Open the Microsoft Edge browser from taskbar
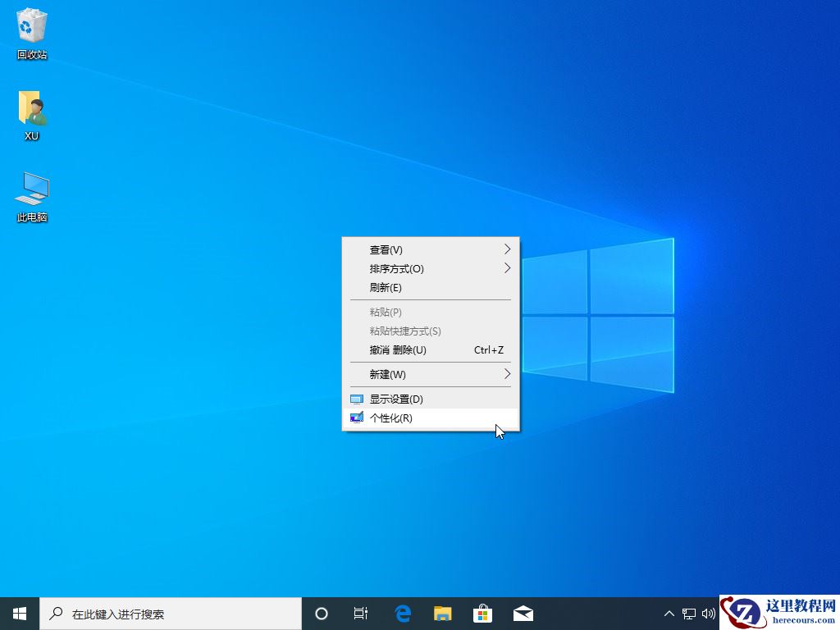Viewport: 840px width, 630px height. pyautogui.click(x=403, y=613)
